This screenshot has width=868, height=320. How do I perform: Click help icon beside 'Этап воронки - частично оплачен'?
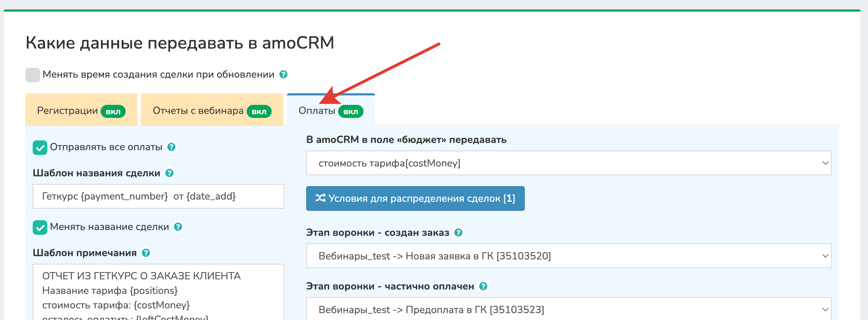[483, 286]
